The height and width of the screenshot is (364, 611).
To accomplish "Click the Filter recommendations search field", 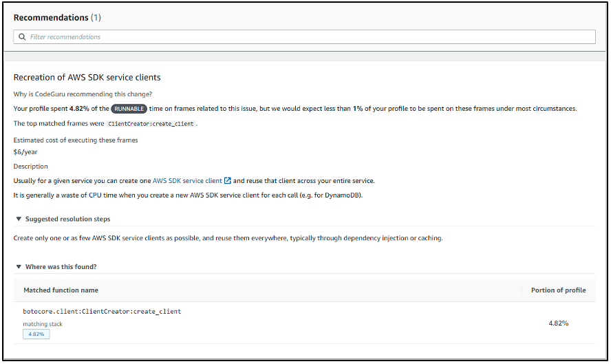I will pyautogui.click(x=304, y=36).
